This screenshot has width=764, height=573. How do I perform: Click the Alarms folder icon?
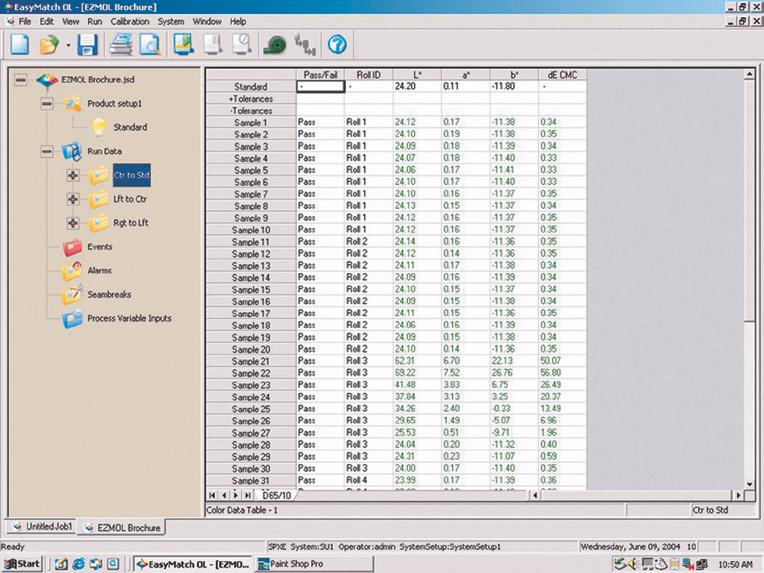coord(72,270)
